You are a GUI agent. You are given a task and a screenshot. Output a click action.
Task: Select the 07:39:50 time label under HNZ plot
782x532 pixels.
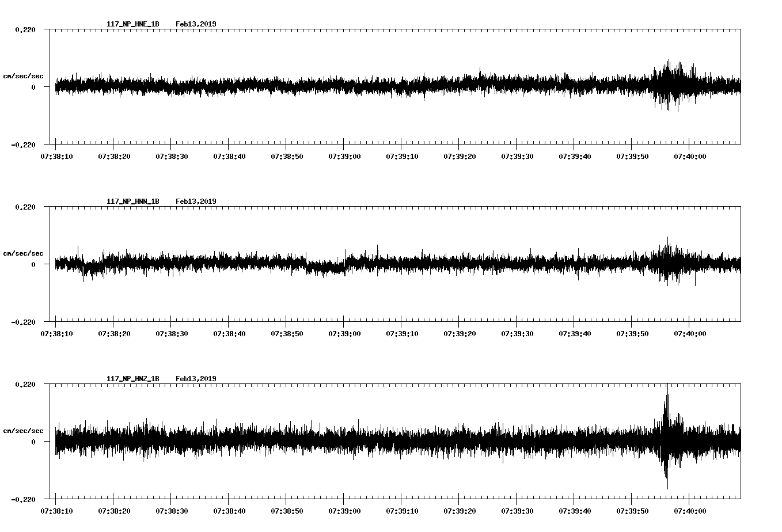632,511
